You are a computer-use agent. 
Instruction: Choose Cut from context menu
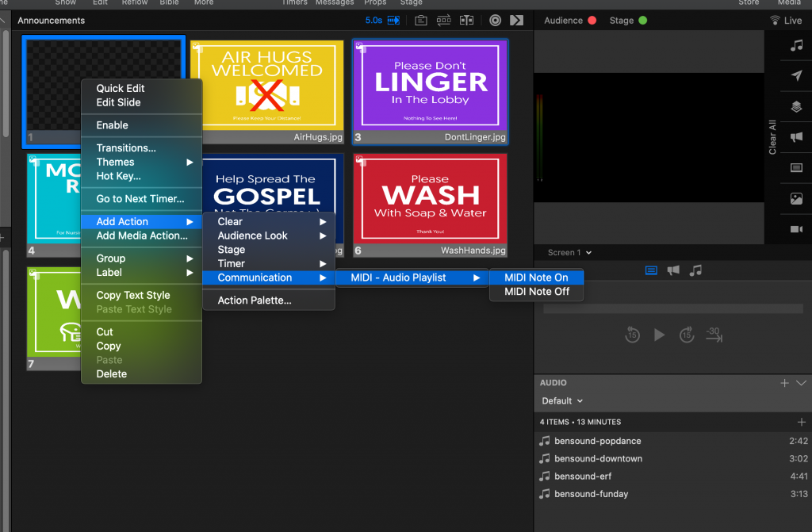141,331
